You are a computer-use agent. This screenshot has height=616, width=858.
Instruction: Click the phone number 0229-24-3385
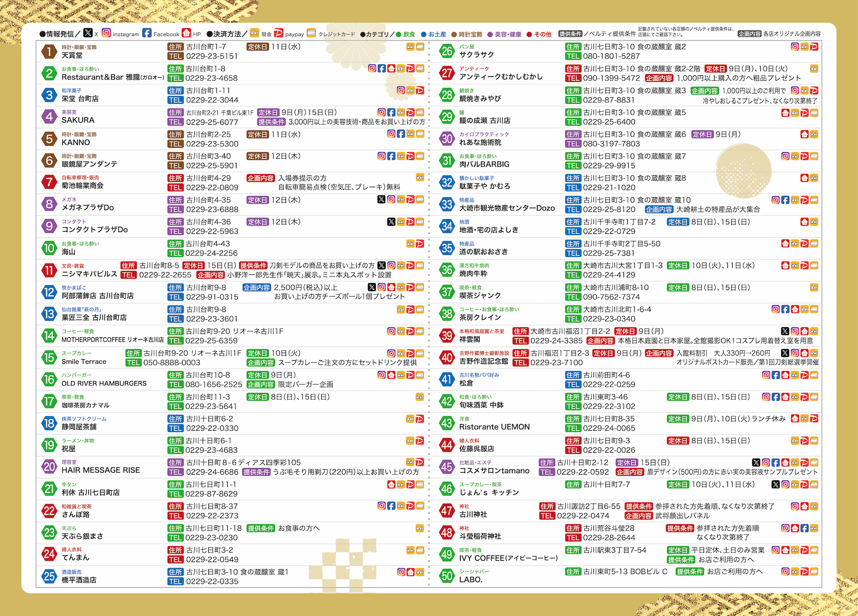pos(557,341)
